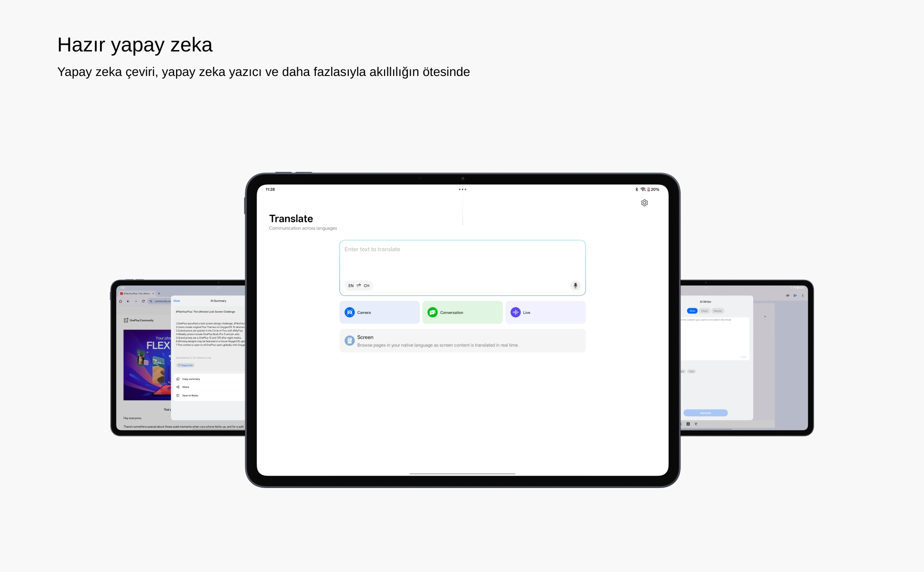Choose the Polite tone chip

tap(691, 371)
